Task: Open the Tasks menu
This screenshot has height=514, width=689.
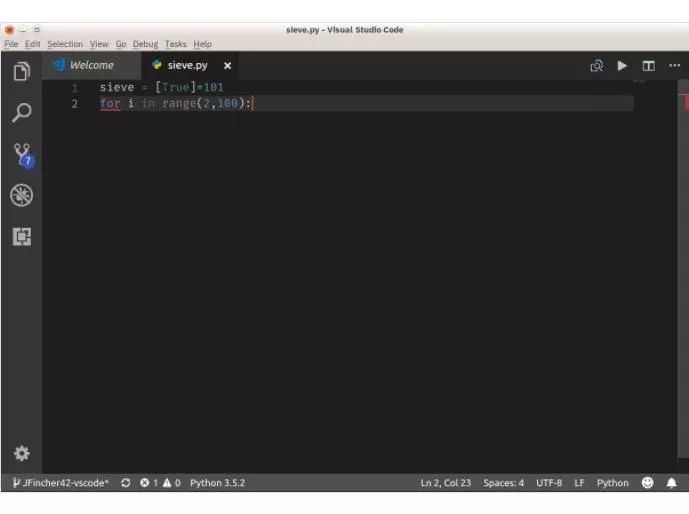Action: click(176, 44)
